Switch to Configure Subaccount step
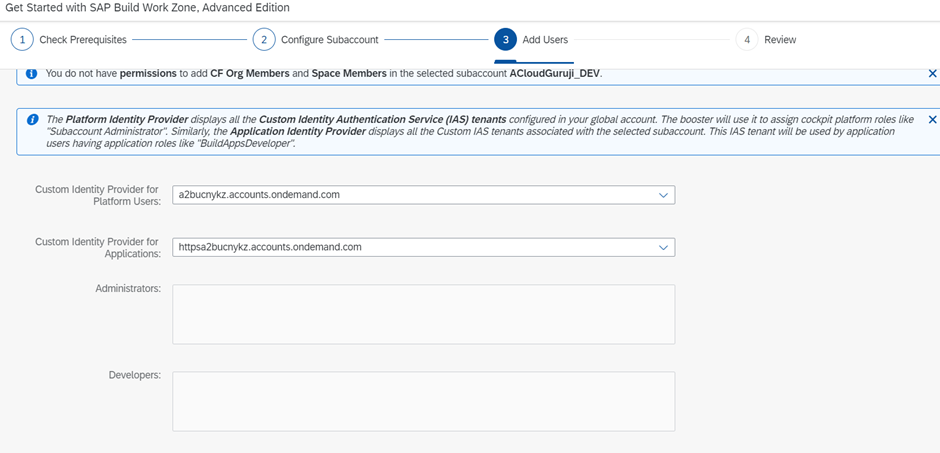Image resolution: width=940 pixels, height=453 pixels. 329,40
